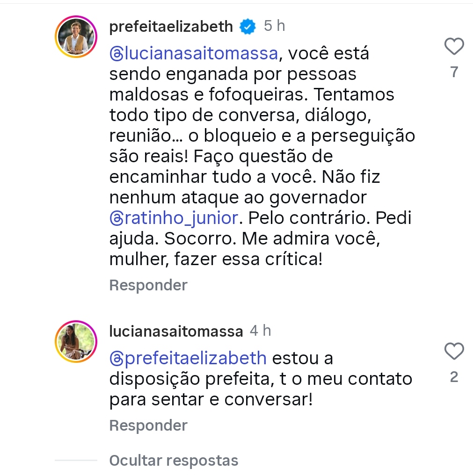View likes via the 7 count
The image size is (473, 476).
click(x=453, y=72)
